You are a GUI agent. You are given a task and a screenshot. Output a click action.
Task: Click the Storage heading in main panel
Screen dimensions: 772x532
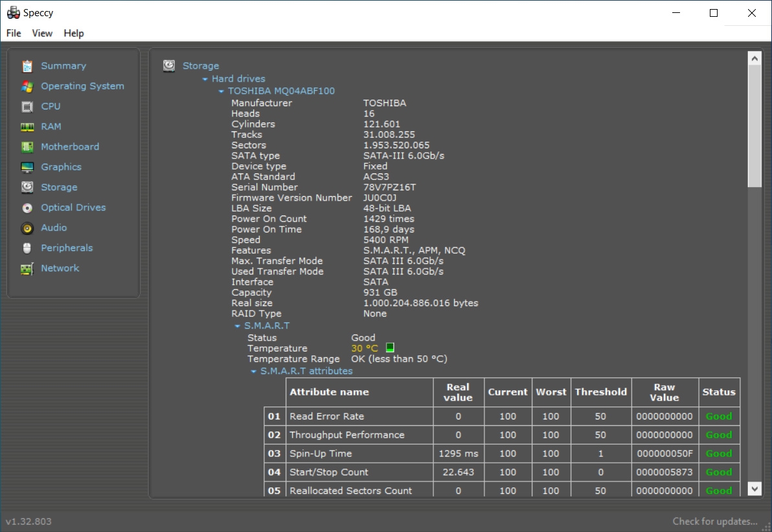point(201,65)
